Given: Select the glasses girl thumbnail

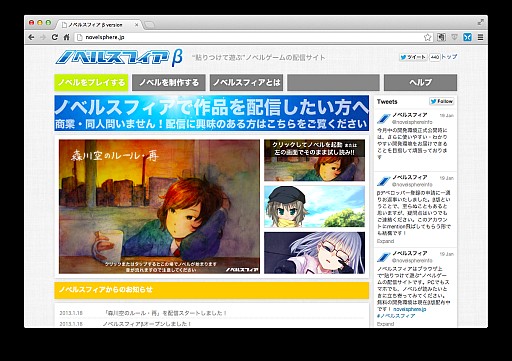Looking at the screenshot, I should [x=314, y=253].
